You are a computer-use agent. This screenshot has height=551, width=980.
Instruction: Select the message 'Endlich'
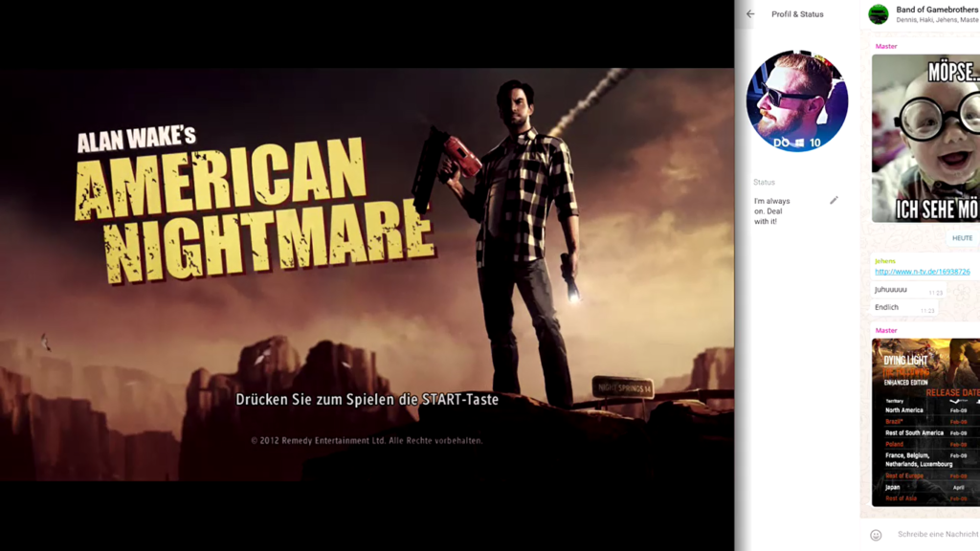(886, 307)
